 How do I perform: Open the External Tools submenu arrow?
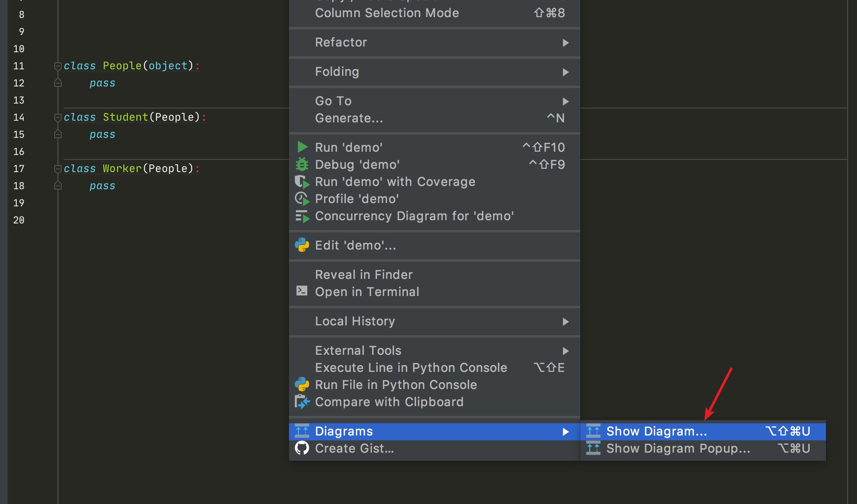[566, 351]
